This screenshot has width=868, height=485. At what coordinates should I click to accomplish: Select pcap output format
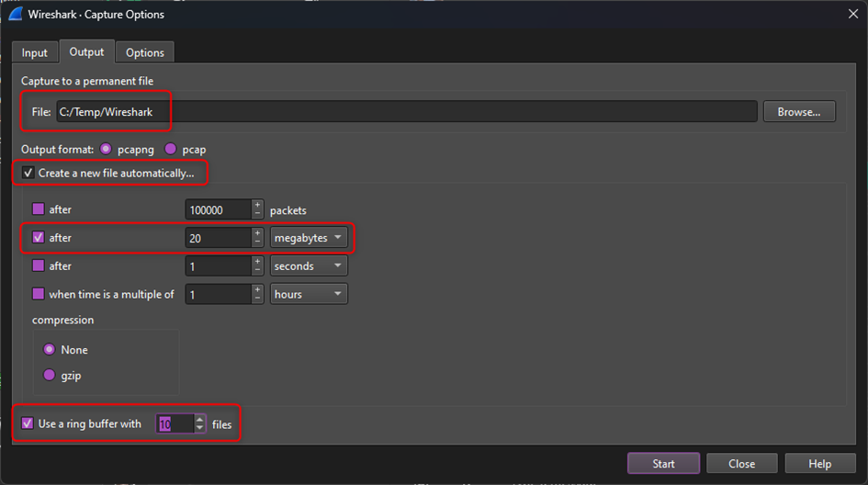[171, 149]
